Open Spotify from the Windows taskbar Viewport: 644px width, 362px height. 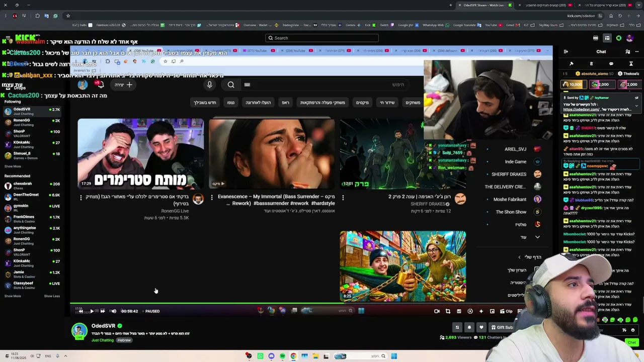click(282, 356)
